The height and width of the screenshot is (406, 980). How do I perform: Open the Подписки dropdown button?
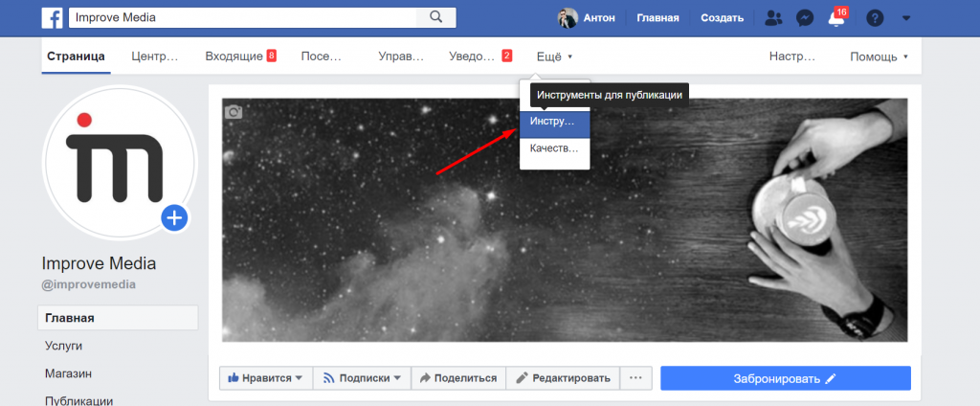[x=362, y=378]
